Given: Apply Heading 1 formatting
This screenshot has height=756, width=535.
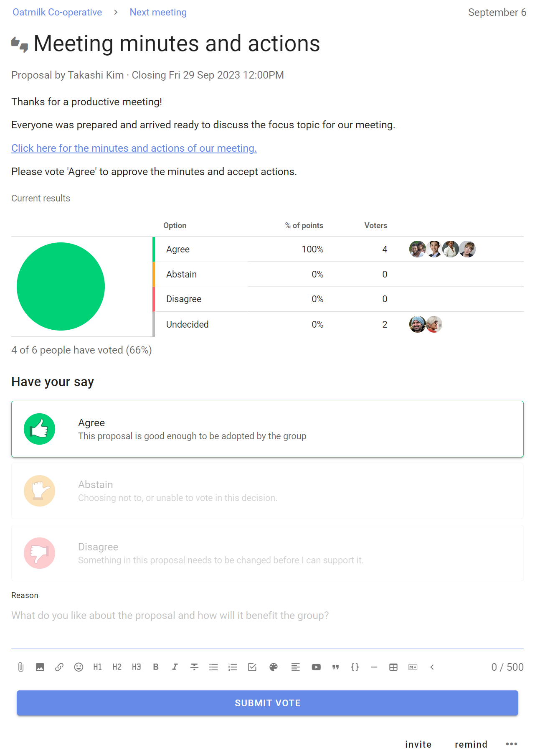Looking at the screenshot, I should [98, 667].
